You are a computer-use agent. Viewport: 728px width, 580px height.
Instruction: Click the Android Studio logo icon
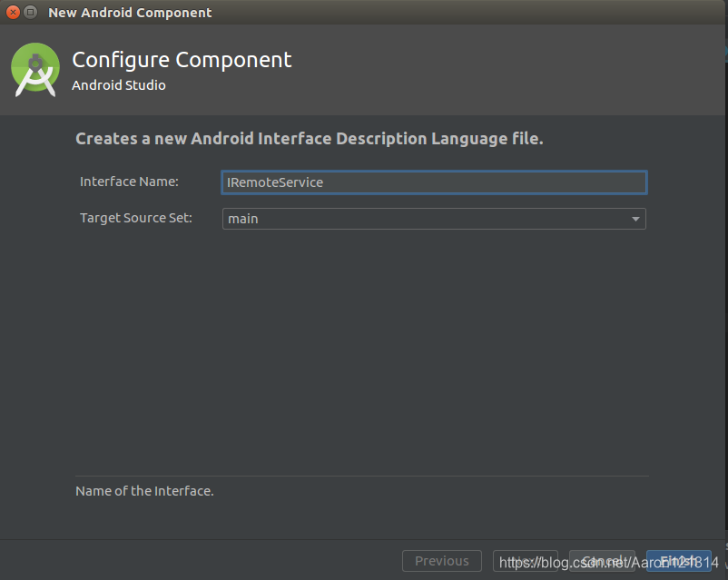(x=35, y=70)
